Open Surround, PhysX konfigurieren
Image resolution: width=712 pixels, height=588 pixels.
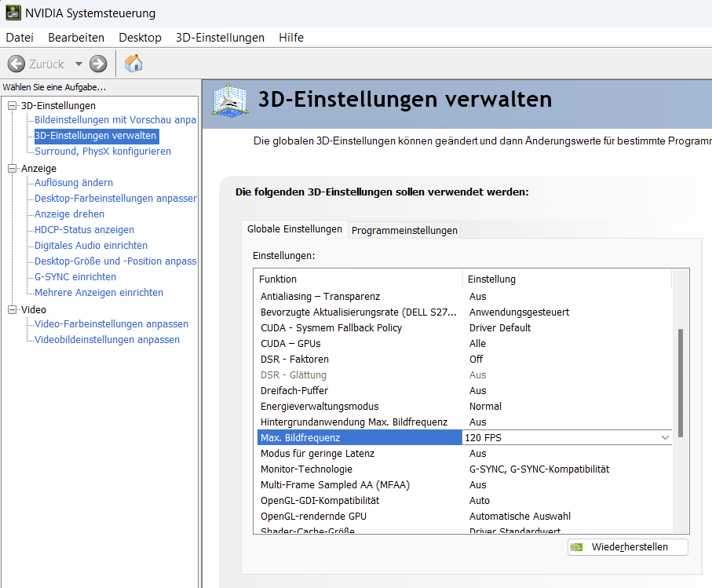click(103, 152)
